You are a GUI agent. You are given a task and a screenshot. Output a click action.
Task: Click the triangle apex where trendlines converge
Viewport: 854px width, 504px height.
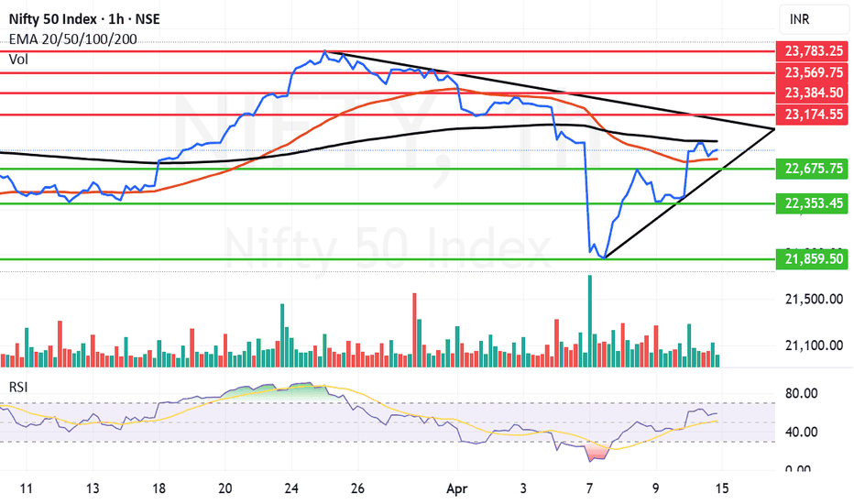pos(773,129)
